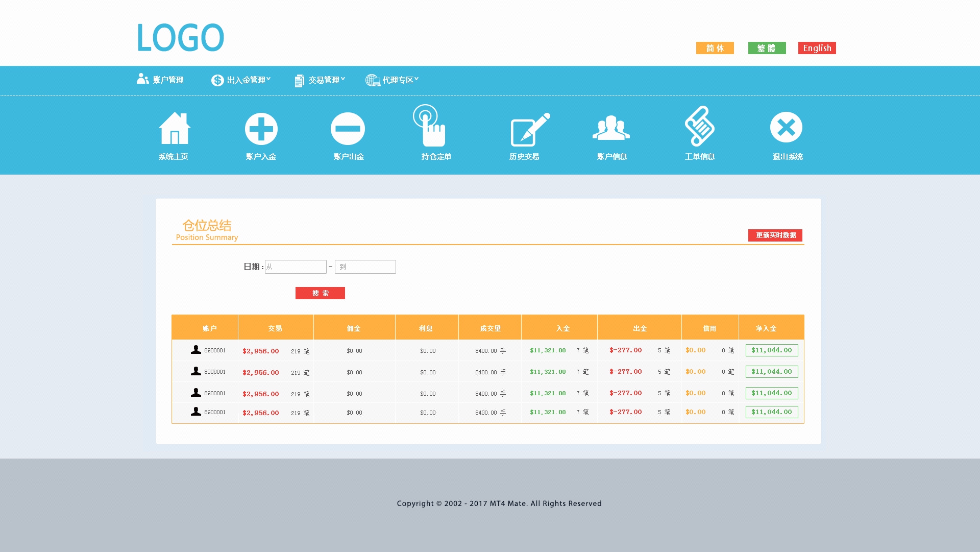
Task: Click the 更新实时数据 refresh button
Action: click(x=775, y=235)
